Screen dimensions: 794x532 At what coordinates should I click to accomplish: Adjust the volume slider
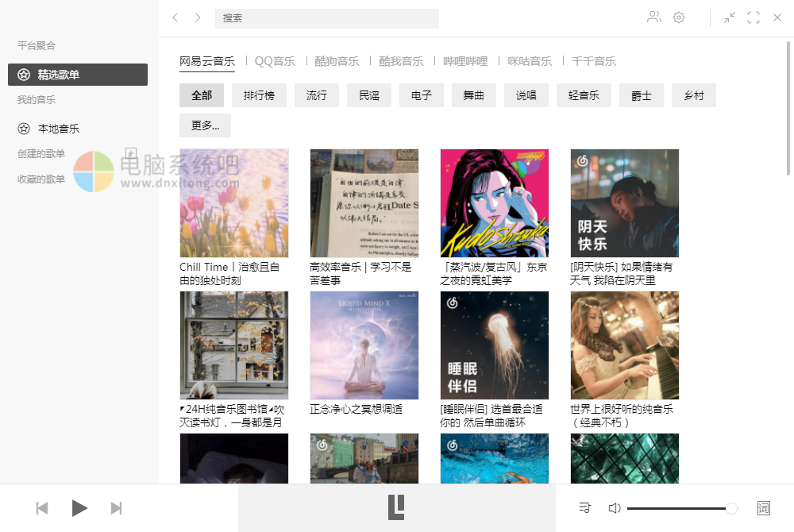(682, 508)
